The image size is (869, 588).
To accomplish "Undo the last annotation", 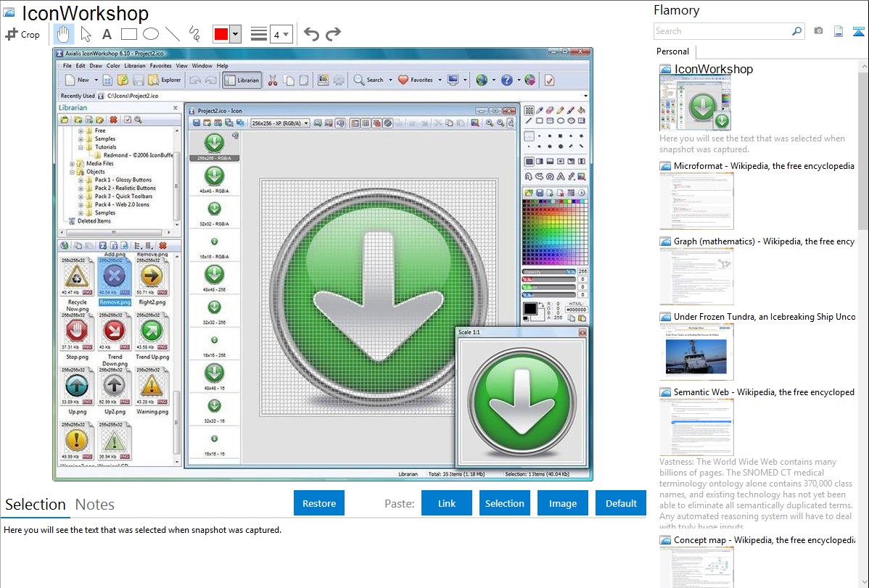I will tap(311, 34).
